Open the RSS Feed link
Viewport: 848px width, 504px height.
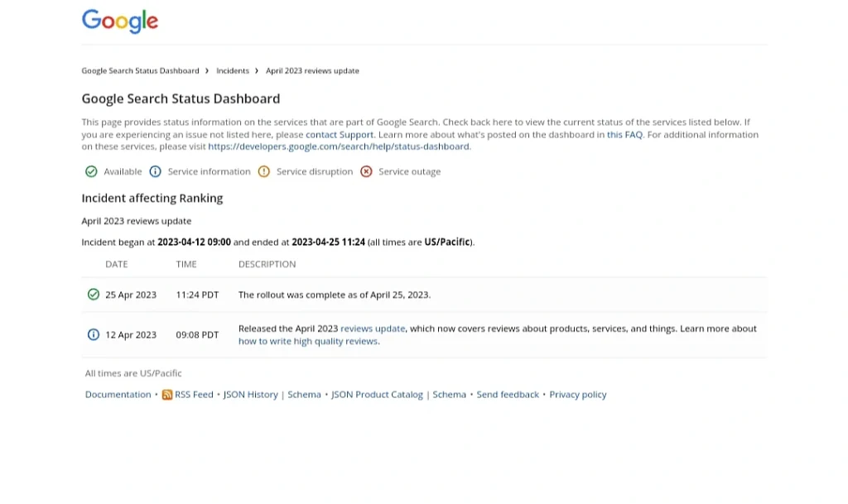pos(194,394)
